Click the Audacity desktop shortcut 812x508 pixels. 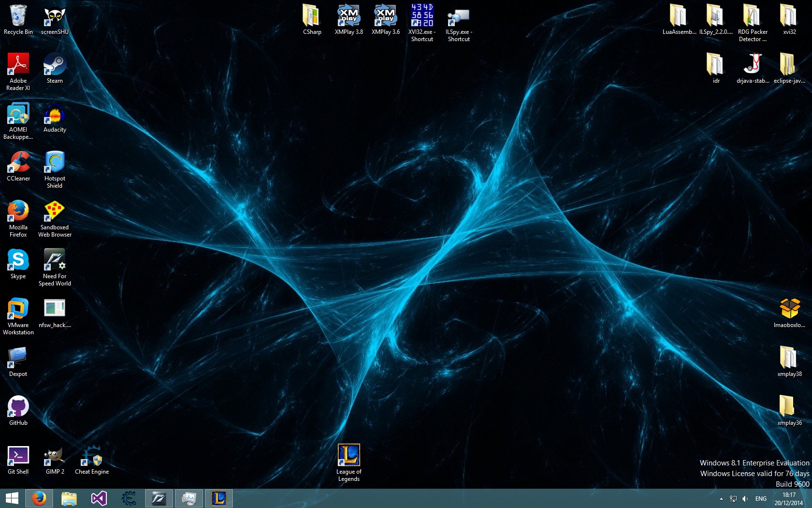55,118
